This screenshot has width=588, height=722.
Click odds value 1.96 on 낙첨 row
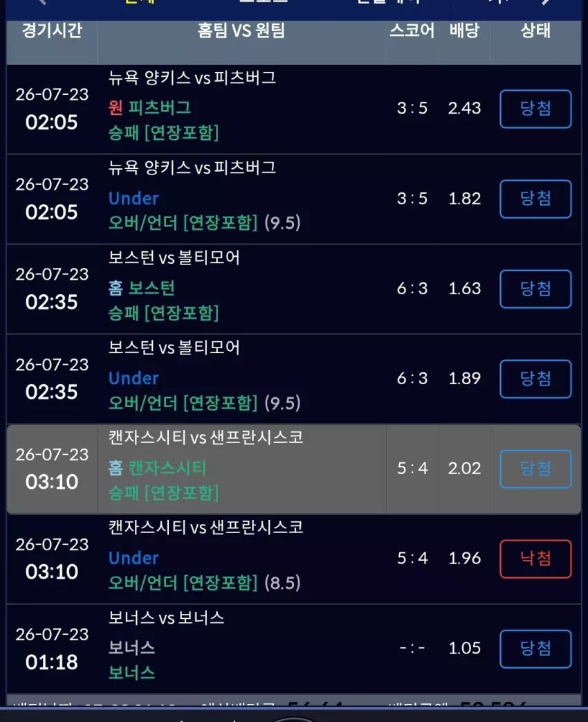[x=464, y=558]
